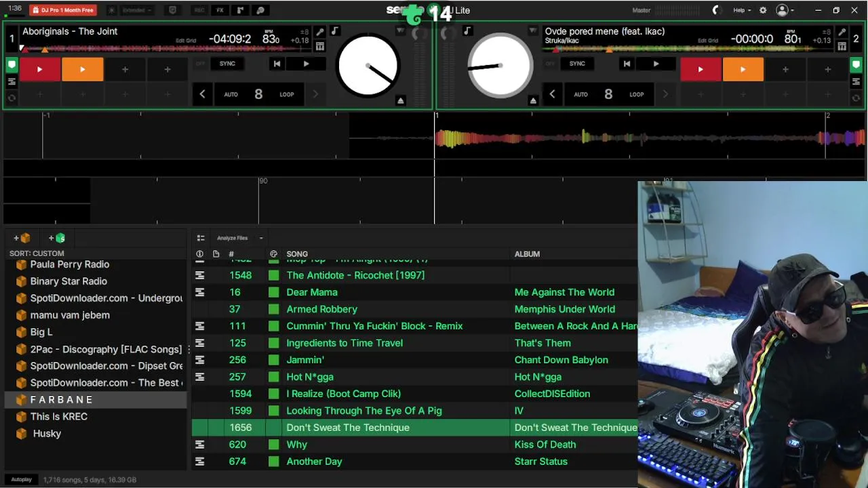Image resolution: width=868 pixels, height=488 pixels.
Task: Trigger deck 1 orange cue point
Action: point(82,69)
